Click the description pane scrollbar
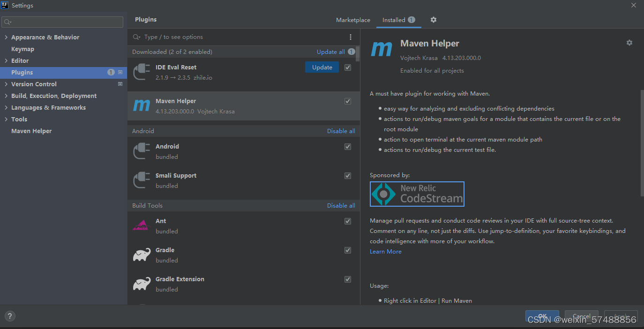This screenshot has width=644, height=329. click(642, 143)
